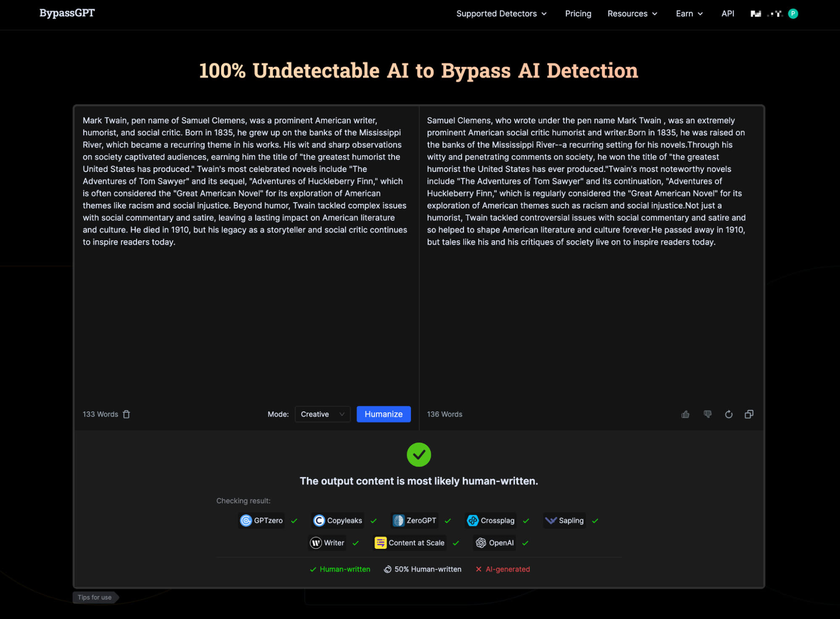
Task: Click in the original Mark Twain input text
Action: click(245, 181)
